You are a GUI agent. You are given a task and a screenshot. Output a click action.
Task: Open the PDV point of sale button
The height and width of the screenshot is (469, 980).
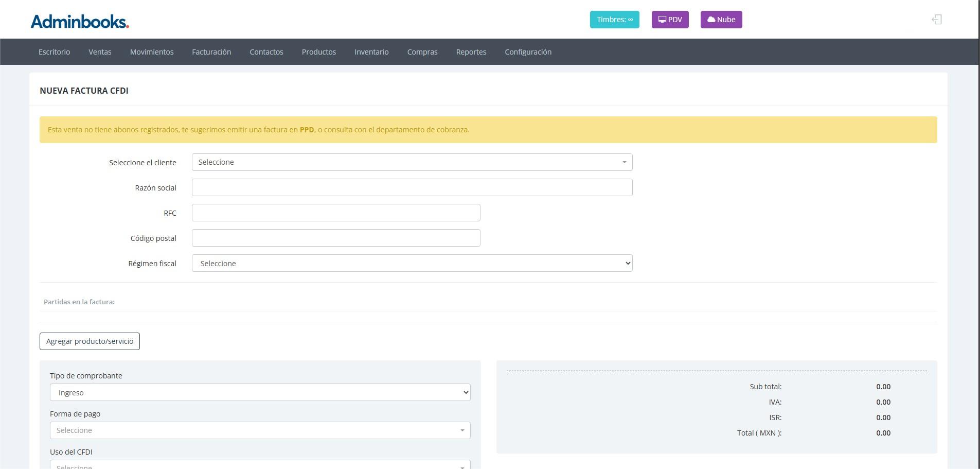click(x=670, y=20)
